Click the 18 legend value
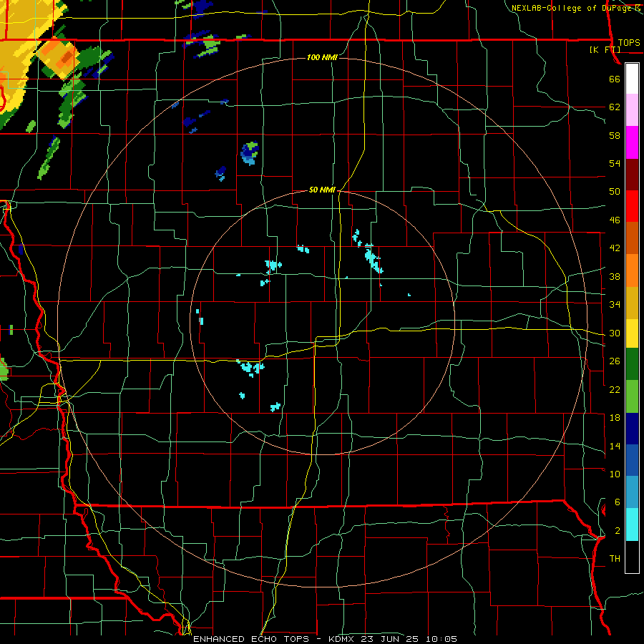The image size is (644, 644). (x=615, y=418)
